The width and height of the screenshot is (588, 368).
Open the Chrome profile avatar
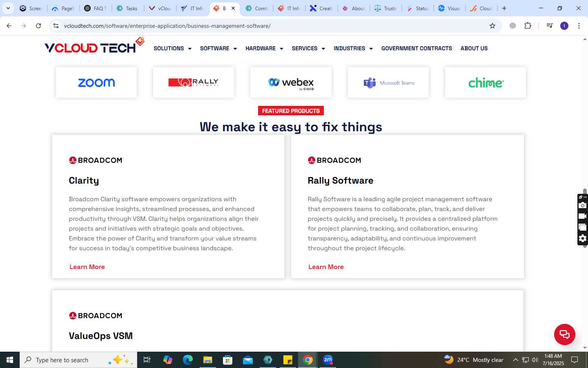[x=564, y=26]
